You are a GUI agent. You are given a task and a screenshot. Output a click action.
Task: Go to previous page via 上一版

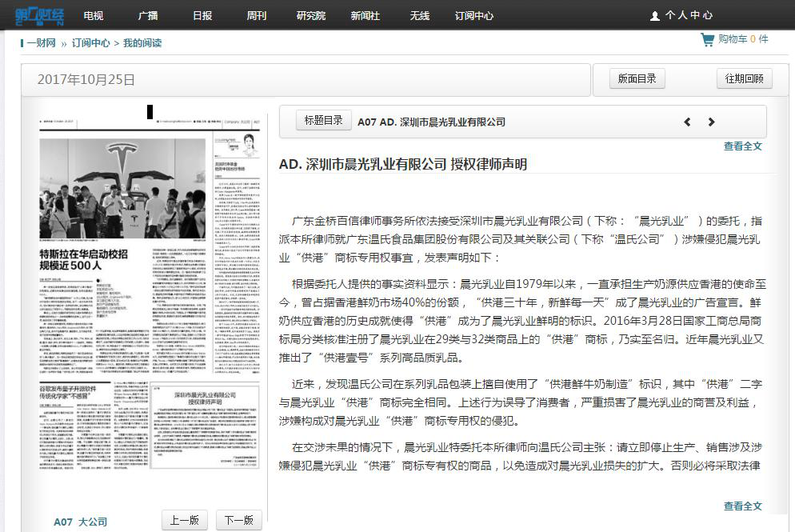pos(185,520)
